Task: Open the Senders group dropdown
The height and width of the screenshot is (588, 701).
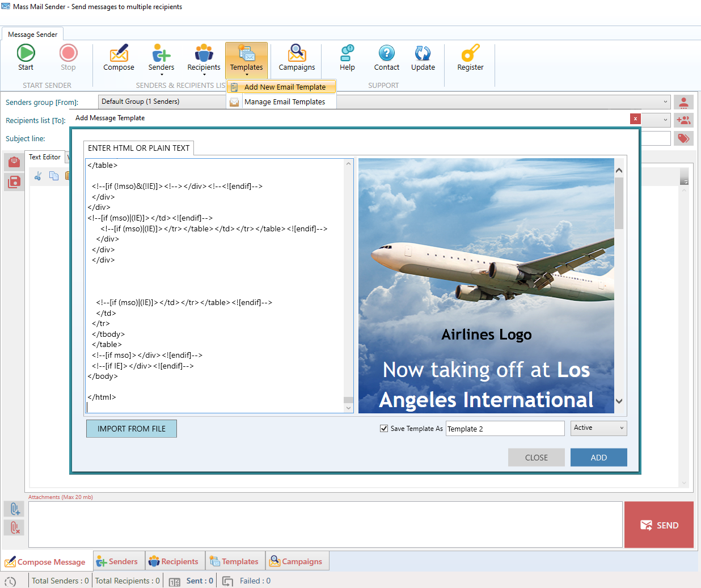Action: pyautogui.click(x=665, y=102)
